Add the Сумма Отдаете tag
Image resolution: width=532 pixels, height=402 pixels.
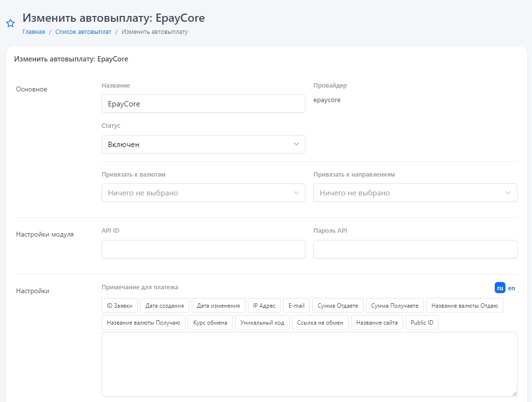pos(337,305)
